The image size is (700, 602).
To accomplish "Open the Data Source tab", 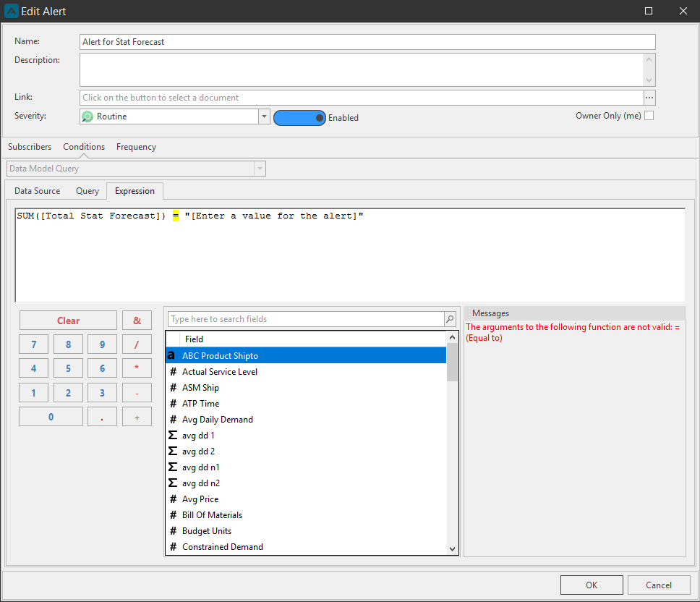I will click(x=37, y=191).
